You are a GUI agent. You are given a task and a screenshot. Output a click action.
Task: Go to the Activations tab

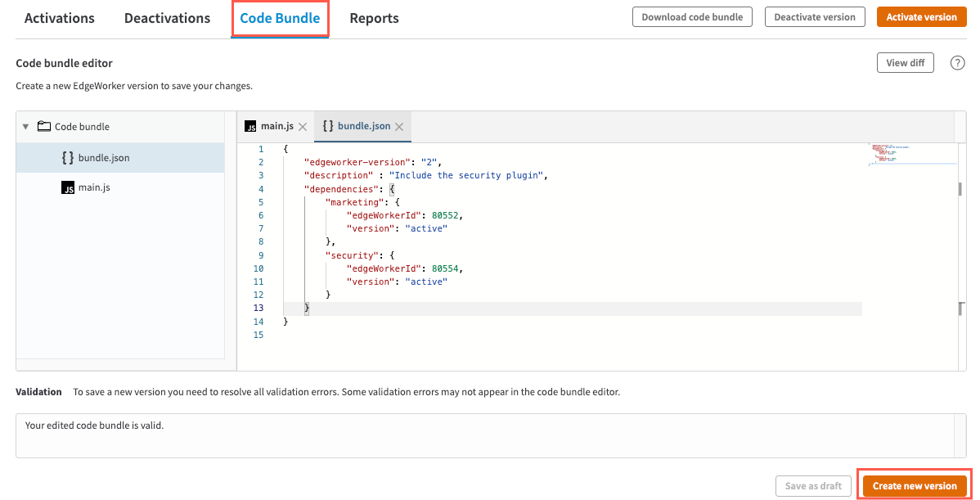(x=60, y=18)
